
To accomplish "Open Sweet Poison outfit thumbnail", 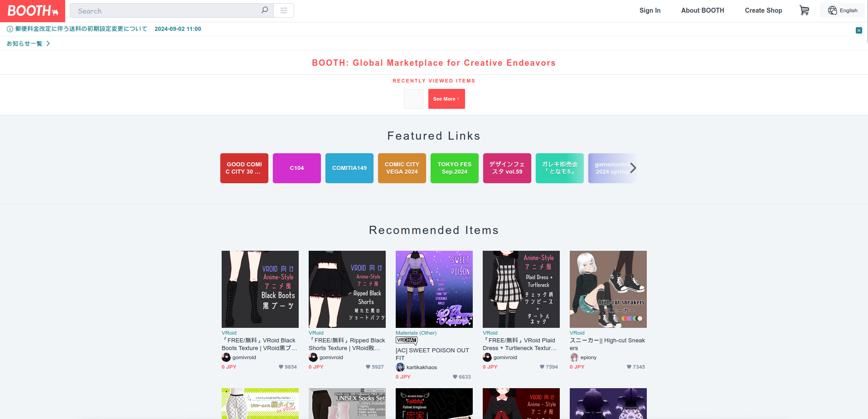I will (x=434, y=289).
